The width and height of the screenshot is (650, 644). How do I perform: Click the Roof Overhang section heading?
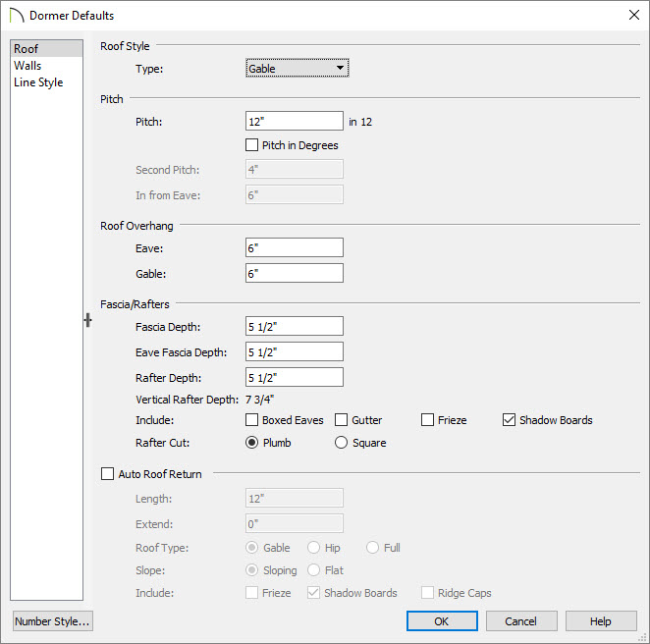pos(136,226)
